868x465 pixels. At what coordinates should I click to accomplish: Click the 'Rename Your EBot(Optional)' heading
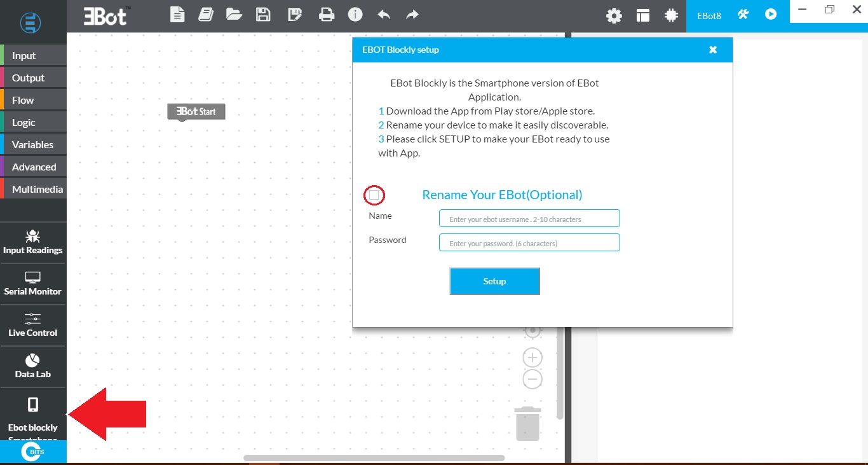pos(502,195)
